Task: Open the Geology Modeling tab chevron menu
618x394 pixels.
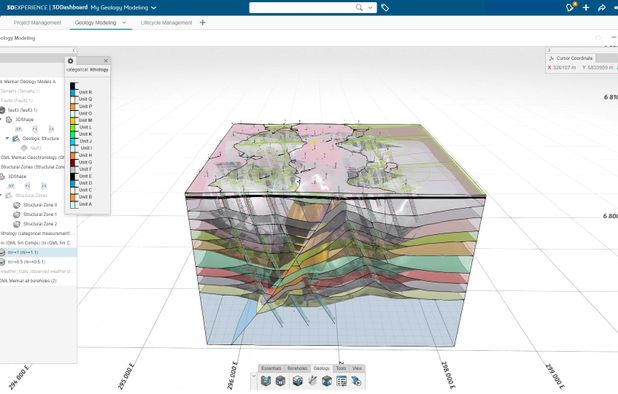Action: pos(124,23)
